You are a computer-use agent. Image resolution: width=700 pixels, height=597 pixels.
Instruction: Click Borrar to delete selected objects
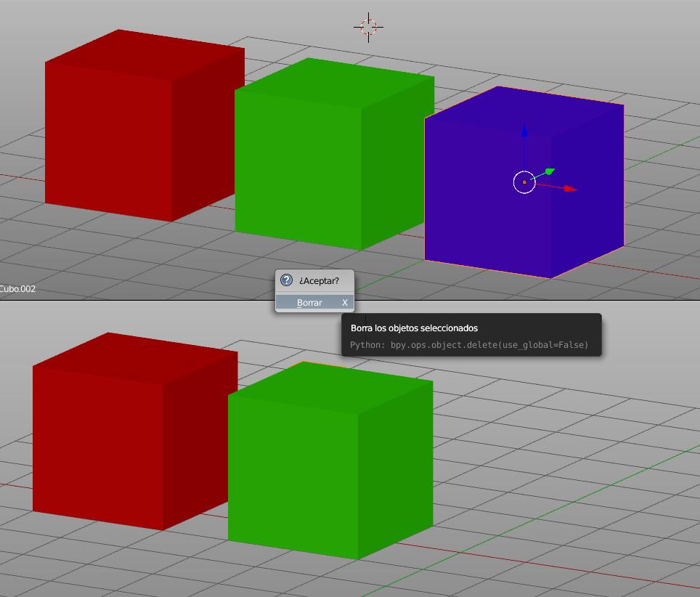click(314, 302)
